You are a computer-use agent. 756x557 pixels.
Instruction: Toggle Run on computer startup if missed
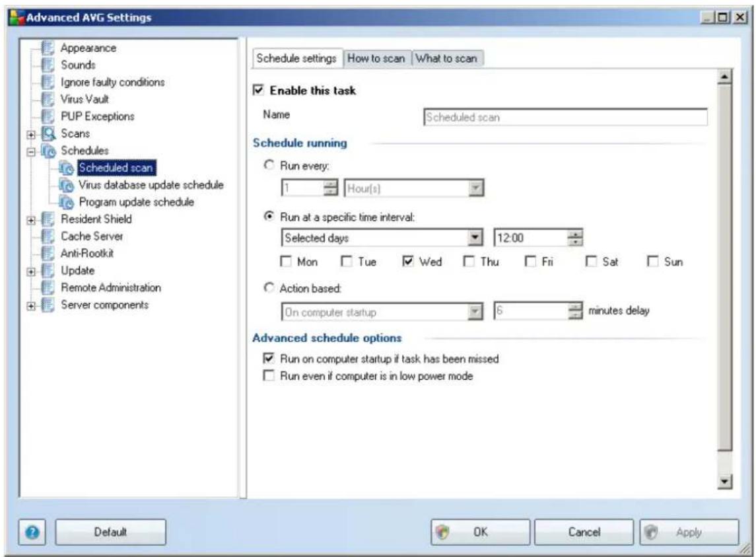[x=269, y=358]
